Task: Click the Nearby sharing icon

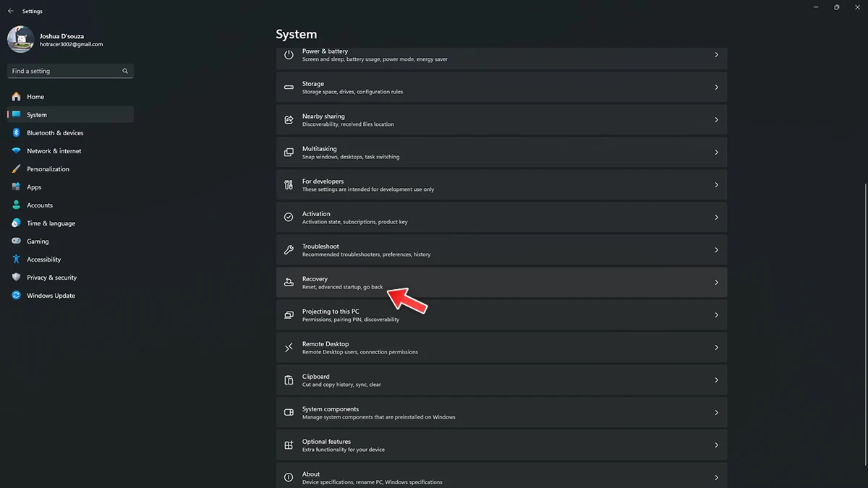Action: click(x=289, y=119)
